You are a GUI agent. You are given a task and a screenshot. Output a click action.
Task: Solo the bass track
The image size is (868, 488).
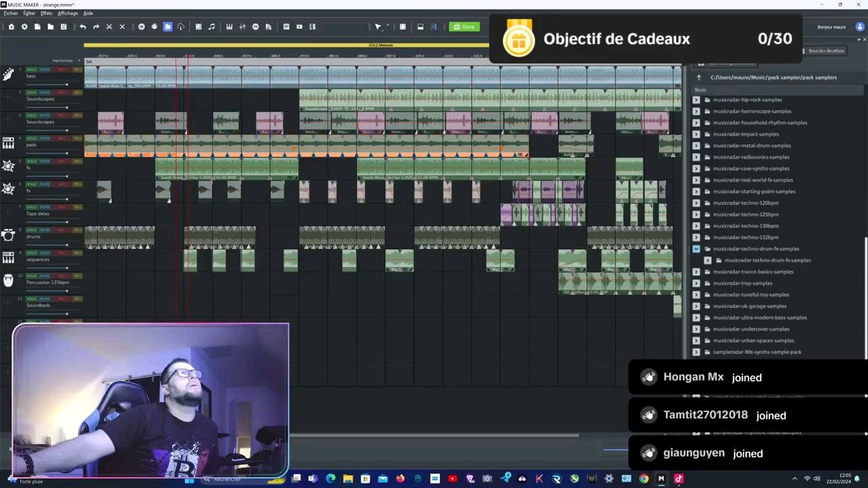coord(31,69)
